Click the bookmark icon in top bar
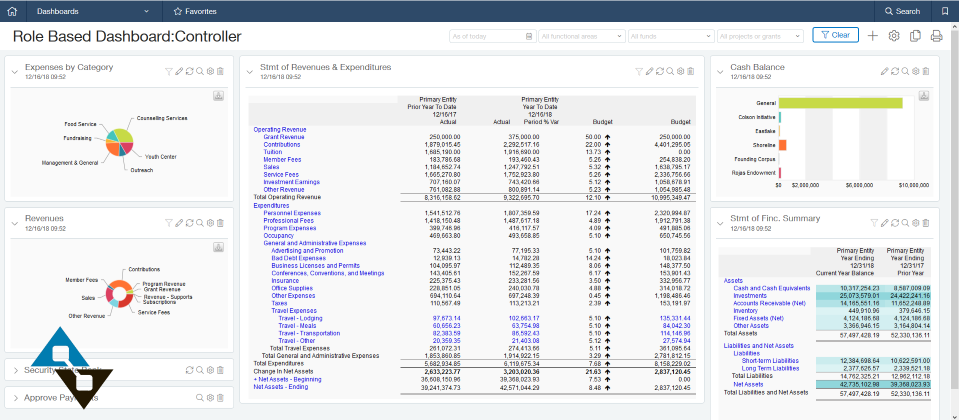Image resolution: width=959 pixels, height=420 pixels. point(945,11)
